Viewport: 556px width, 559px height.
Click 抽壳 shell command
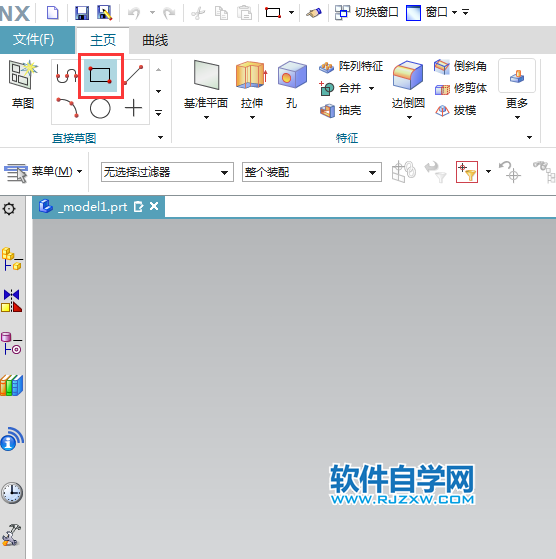click(340, 111)
